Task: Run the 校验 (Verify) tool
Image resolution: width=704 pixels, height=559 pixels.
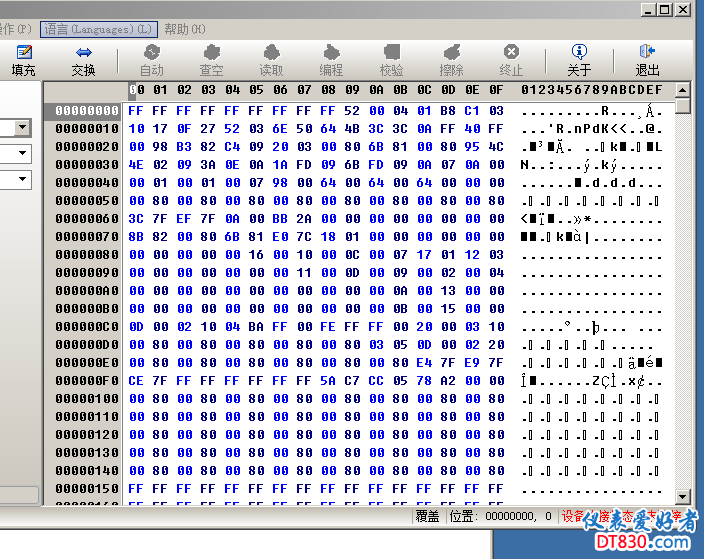Action: [x=391, y=60]
